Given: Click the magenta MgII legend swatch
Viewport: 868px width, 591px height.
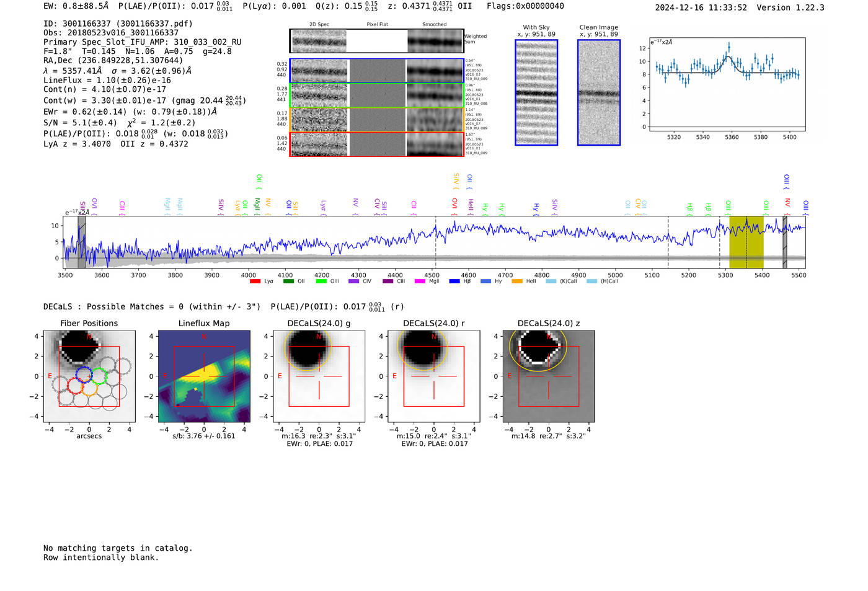Looking at the screenshot, I should [x=420, y=282].
